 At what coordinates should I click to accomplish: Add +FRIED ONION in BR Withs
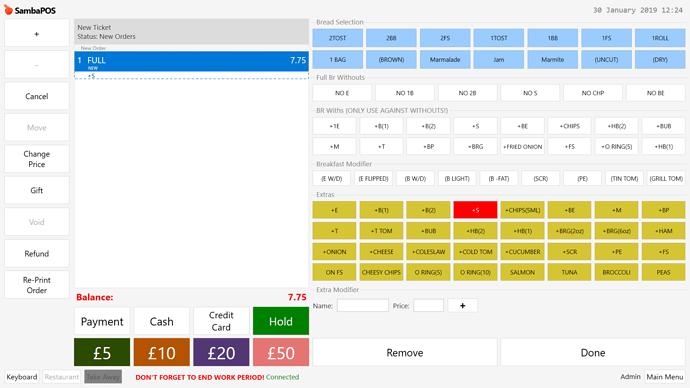[x=522, y=146]
